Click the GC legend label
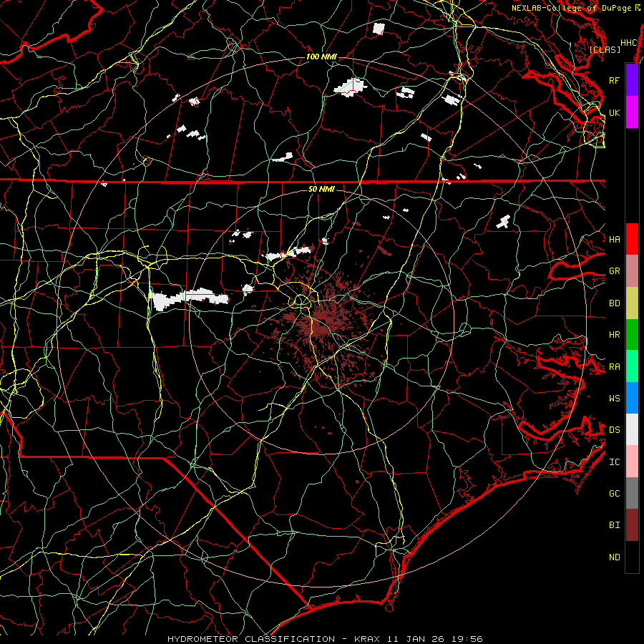 click(614, 494)
